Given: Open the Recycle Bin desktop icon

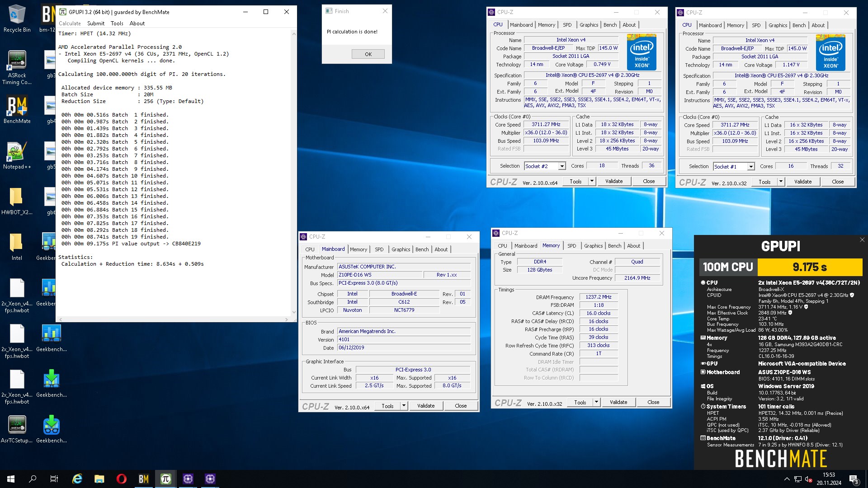Looking at the screenshot, I should (x=17, y=19).
